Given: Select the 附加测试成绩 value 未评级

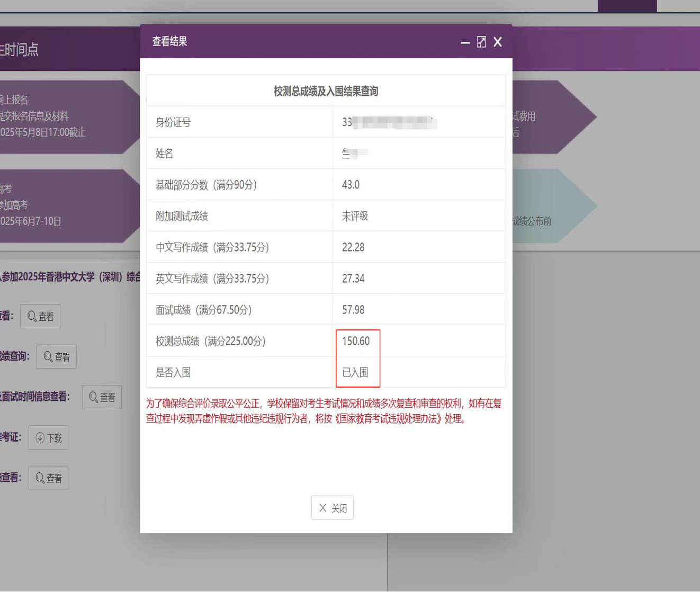Looking at the screenshot, I should tap(355, 216).
